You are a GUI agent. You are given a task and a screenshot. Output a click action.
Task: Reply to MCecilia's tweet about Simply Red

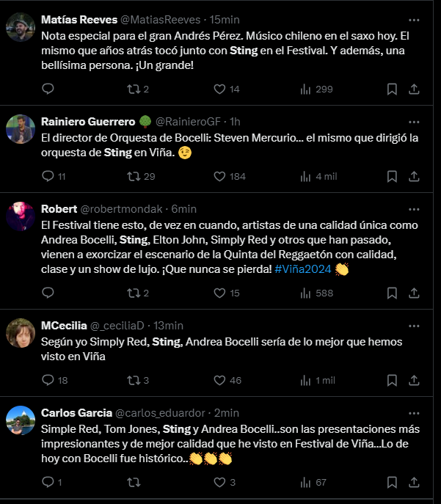54,380
